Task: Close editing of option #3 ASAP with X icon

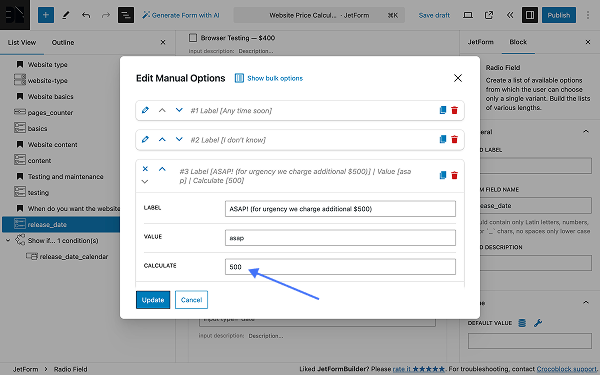Action: tap(145, 169)
